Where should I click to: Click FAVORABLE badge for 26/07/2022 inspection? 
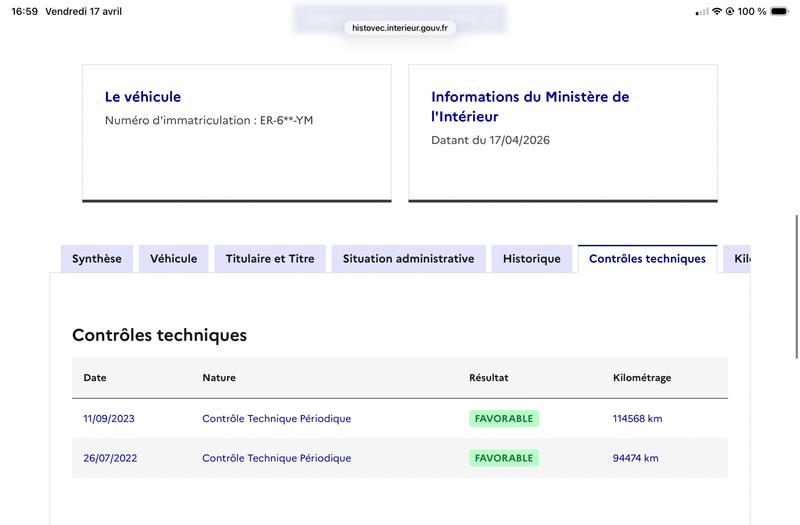pos(504,458)
